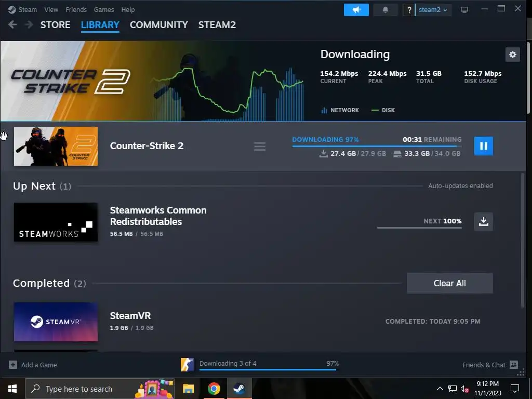Pause the Counter-Strike 2 download

coord(483,146)
